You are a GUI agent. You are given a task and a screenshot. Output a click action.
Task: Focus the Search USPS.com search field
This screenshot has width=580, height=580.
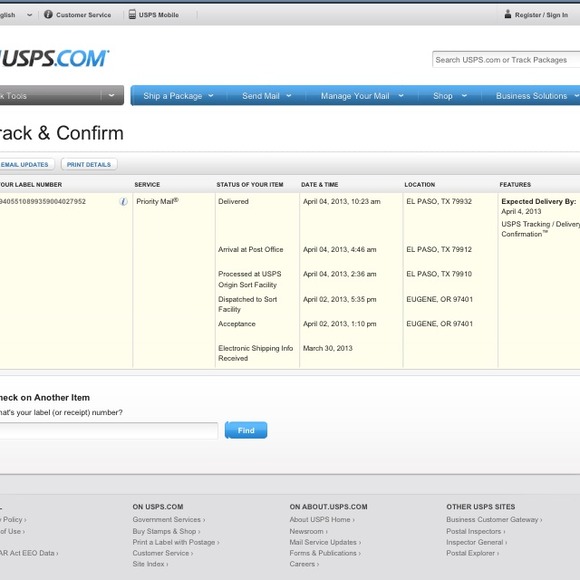(506, 60)
